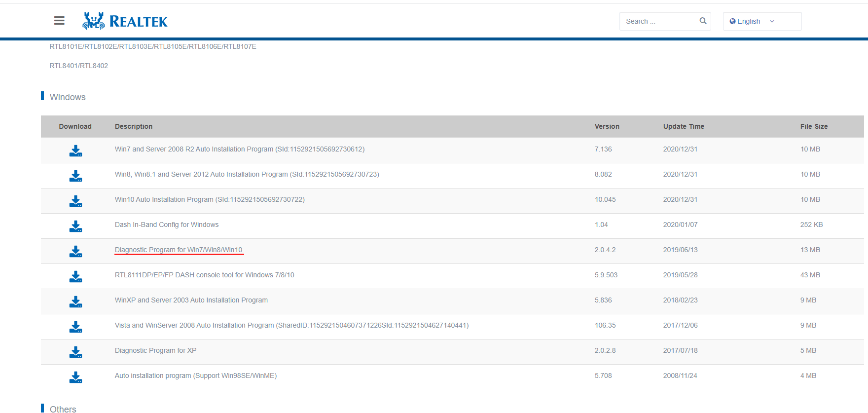868x413 pixels.
Task: Download Win8, Win8.1 and Server 2012 installer
Action: (75, 176)
